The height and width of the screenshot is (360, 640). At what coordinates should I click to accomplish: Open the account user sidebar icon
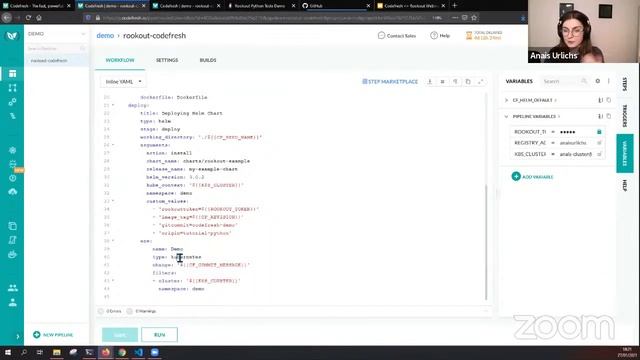13,302
